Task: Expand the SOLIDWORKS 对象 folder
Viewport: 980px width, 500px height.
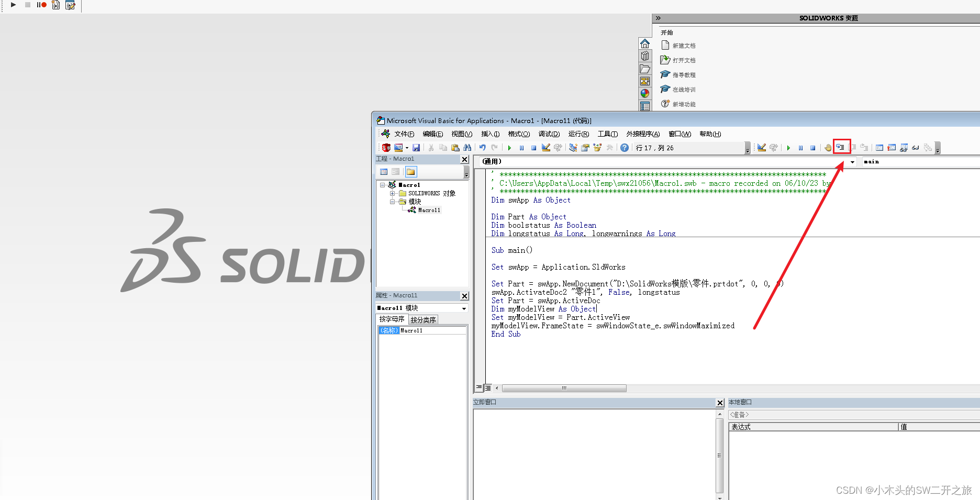Action: (x=392, y=193)
